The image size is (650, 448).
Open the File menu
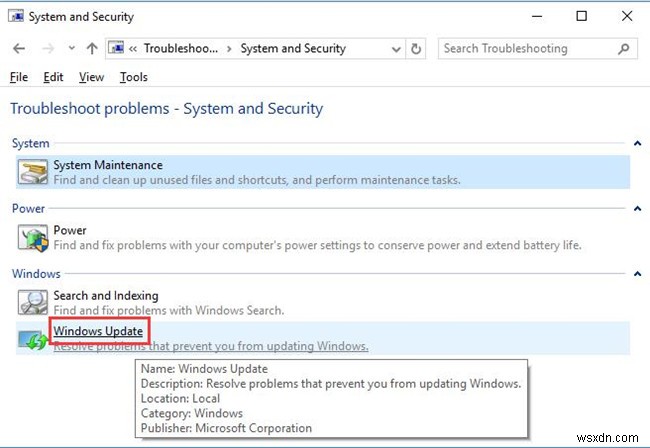19,77
